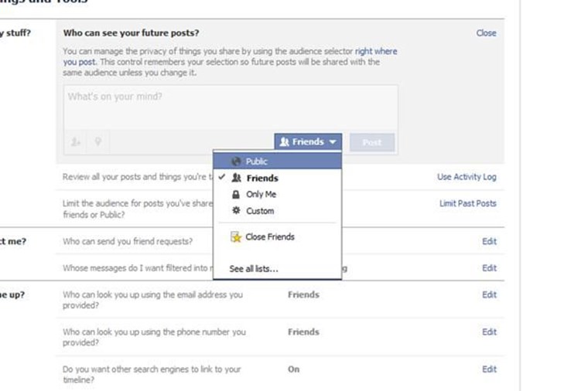
Task: Click the What's on your mind field
Action: (231, 107)
